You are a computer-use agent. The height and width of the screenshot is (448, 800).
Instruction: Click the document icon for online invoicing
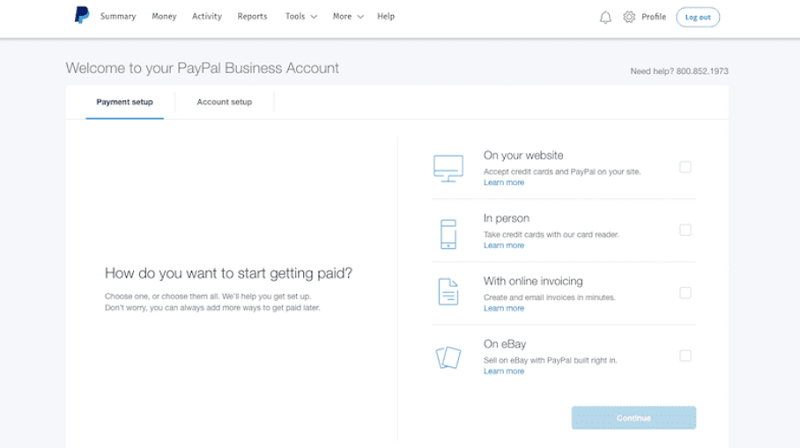pos(448,292)
